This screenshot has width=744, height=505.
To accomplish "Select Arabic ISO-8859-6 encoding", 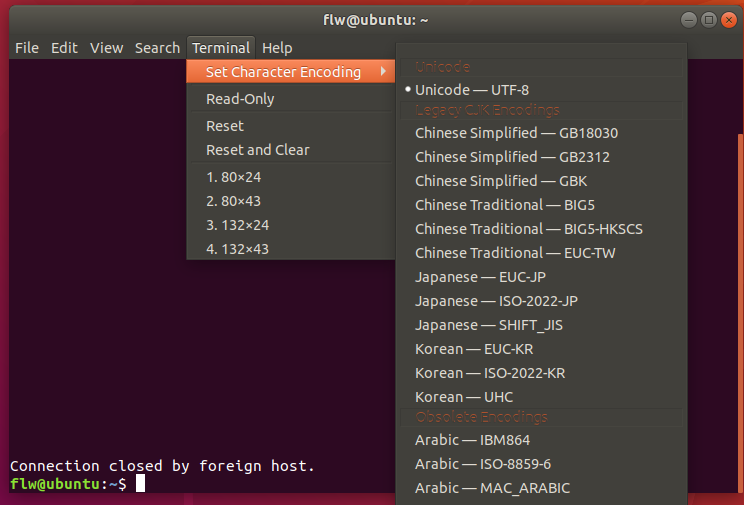I will (x=485, y=464).
